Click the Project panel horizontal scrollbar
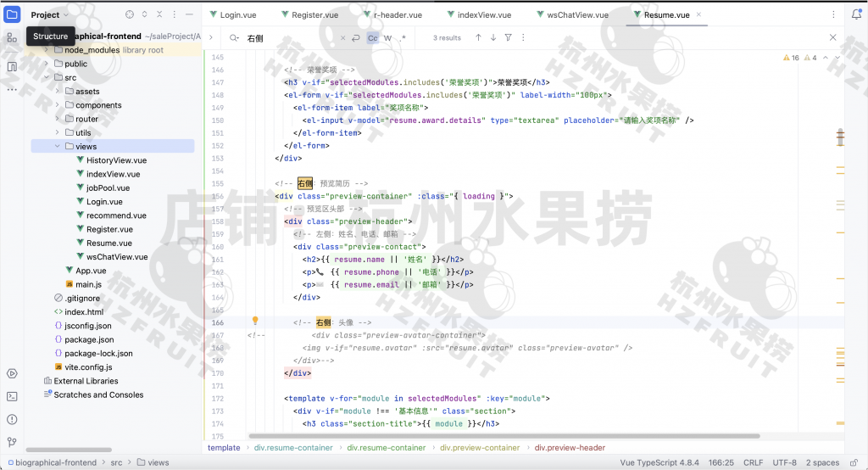 click(x=69, y=450)
